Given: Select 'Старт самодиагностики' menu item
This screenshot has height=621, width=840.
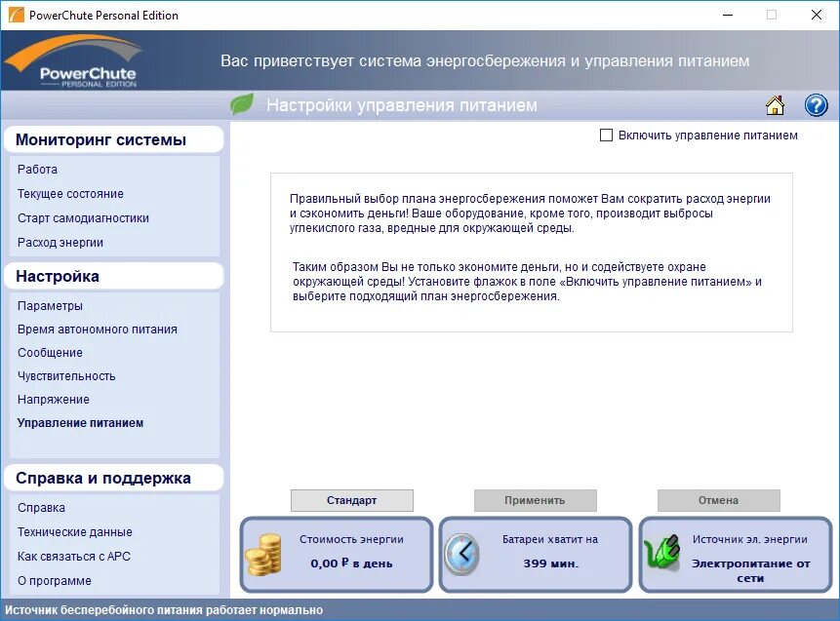Looking at the screenshot, I should 83,218.
